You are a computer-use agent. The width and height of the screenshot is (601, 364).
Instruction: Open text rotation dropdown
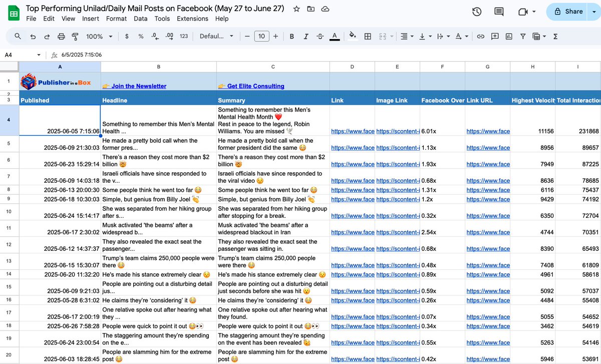tap(461, 36)
